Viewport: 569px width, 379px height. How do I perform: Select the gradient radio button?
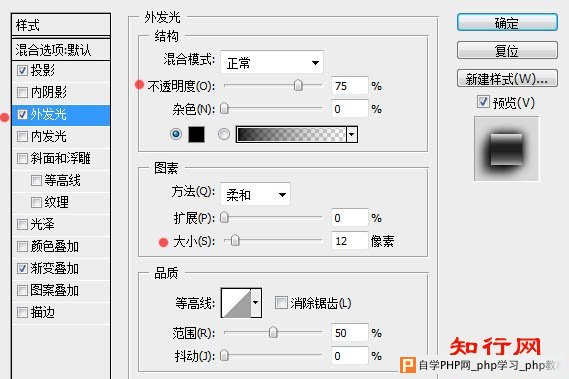224,134
